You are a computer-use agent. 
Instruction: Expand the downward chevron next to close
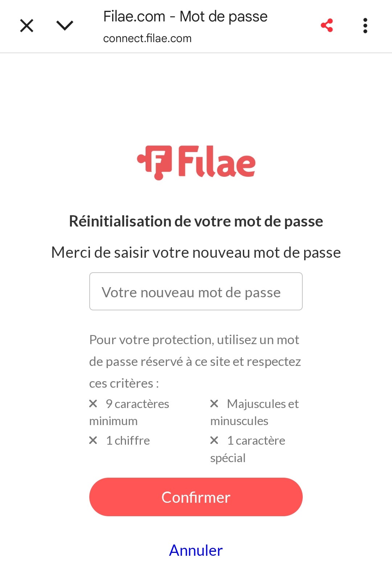coord(65,25)
